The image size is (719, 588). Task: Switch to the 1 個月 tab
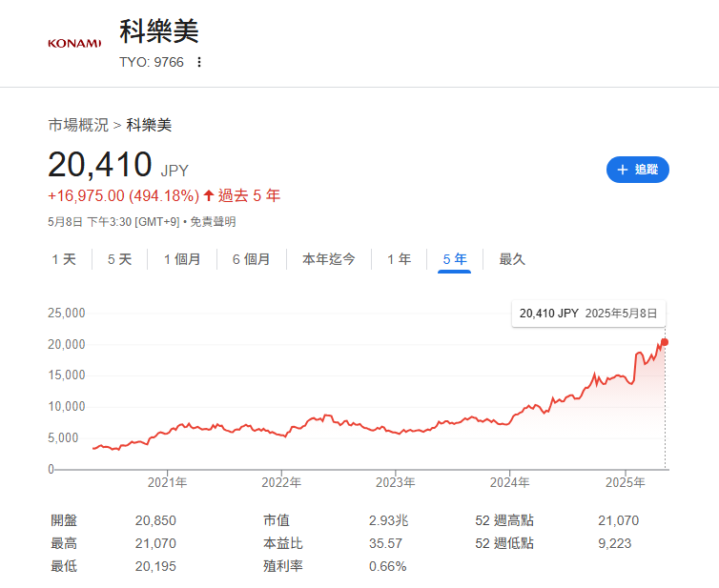182,259
